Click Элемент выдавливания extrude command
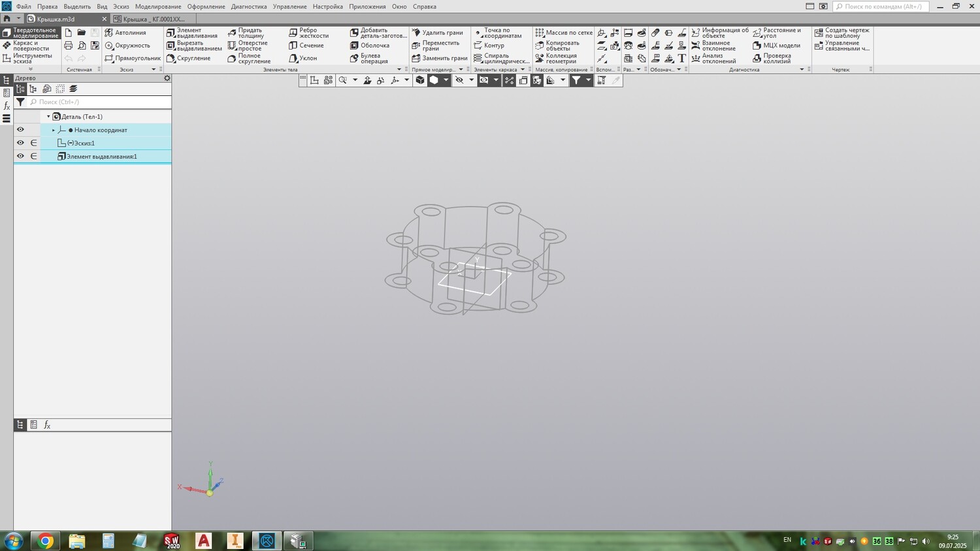Image resolution: width=980 pixels, height=551 pixels. (x=191, y=33)
